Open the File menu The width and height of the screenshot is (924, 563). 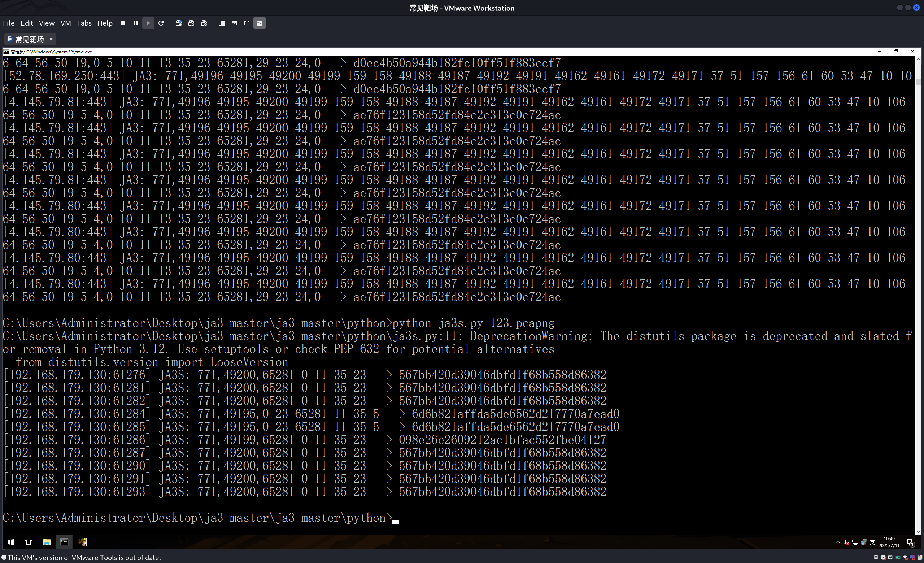point(9,23)
